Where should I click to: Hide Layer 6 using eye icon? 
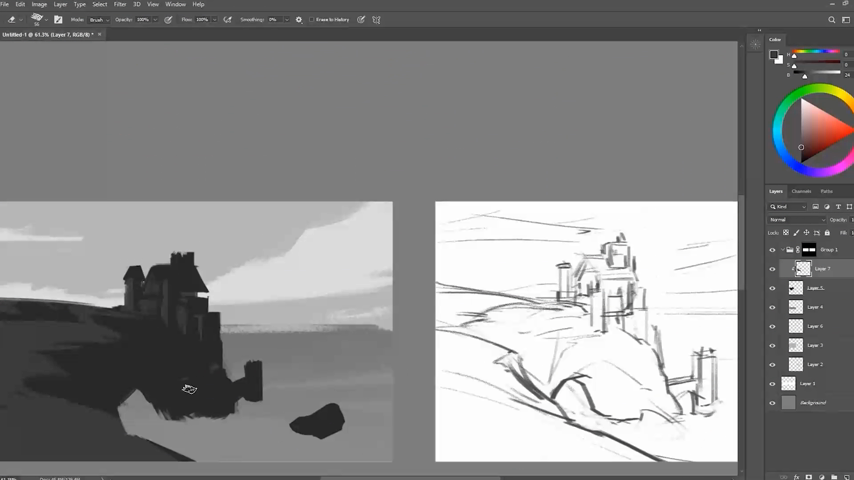pyautogui.click(x=772, y=326)
